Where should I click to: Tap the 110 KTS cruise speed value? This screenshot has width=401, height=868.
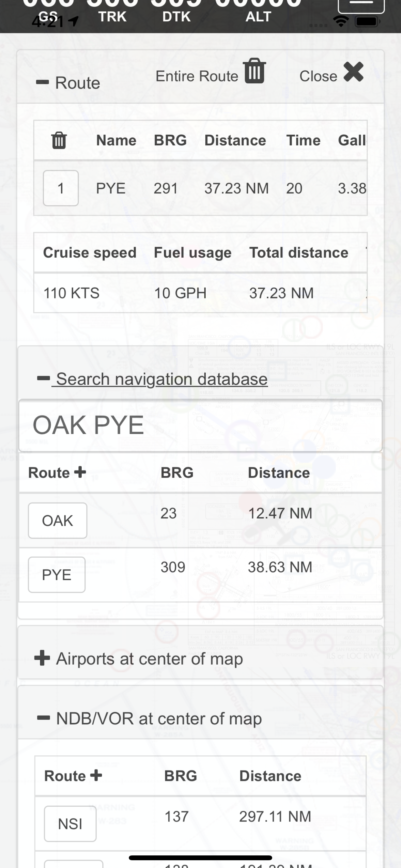[x=71, y=293]
